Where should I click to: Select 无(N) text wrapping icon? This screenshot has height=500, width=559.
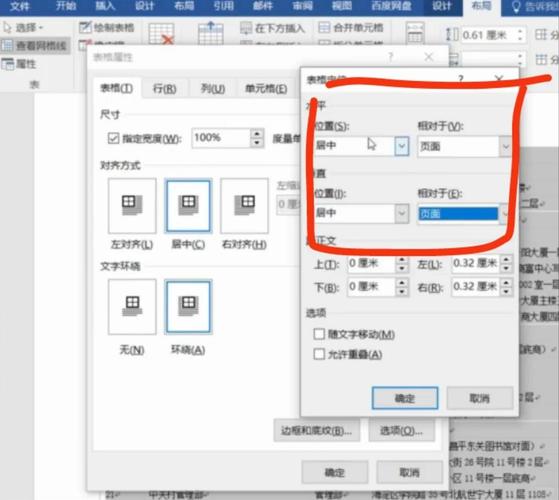[x=132, y=307]
